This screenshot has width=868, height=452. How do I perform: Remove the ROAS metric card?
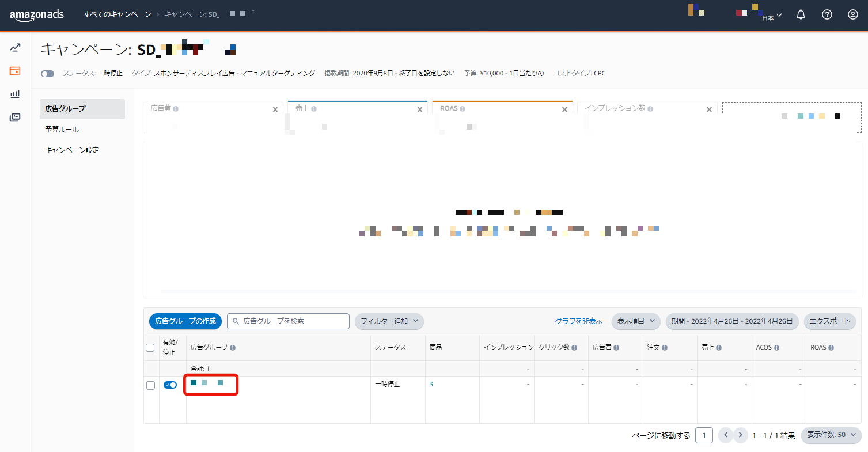[x=564, y=109]
